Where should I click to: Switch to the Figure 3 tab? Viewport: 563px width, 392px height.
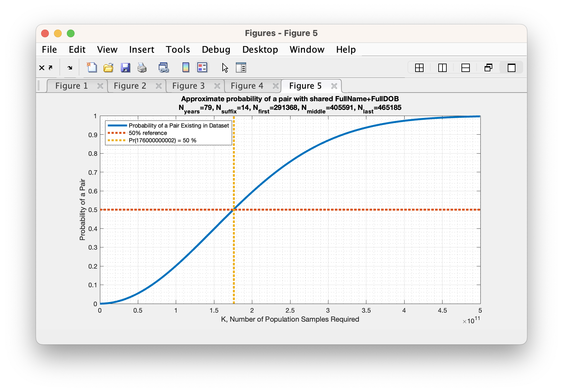188,86
